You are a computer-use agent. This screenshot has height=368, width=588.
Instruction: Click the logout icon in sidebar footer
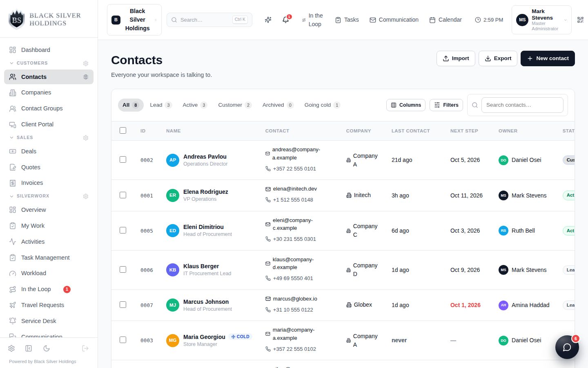tap(85, 348)
